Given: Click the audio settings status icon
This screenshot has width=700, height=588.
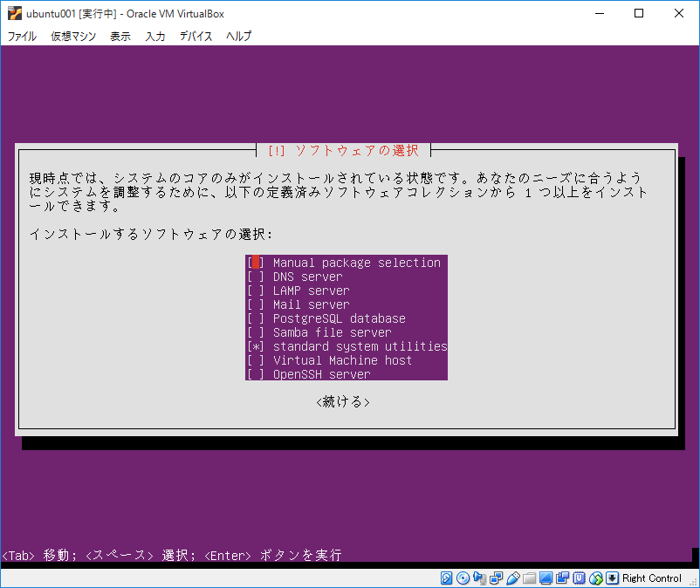Looking at the screenshot, I should 479,578.
